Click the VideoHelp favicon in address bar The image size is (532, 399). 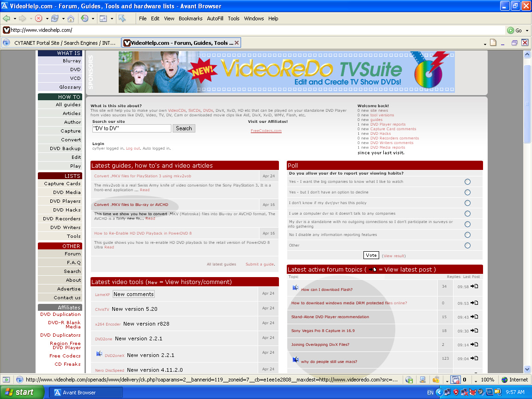coord(6,30)
